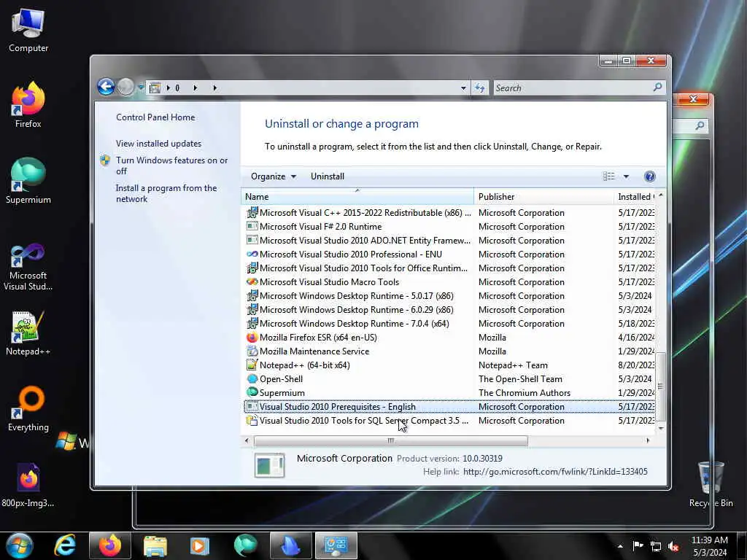The width and height of the screenshot is (747, 560).
Task: Open Windows Media Player from taskbar
Action: pos(200,545)
